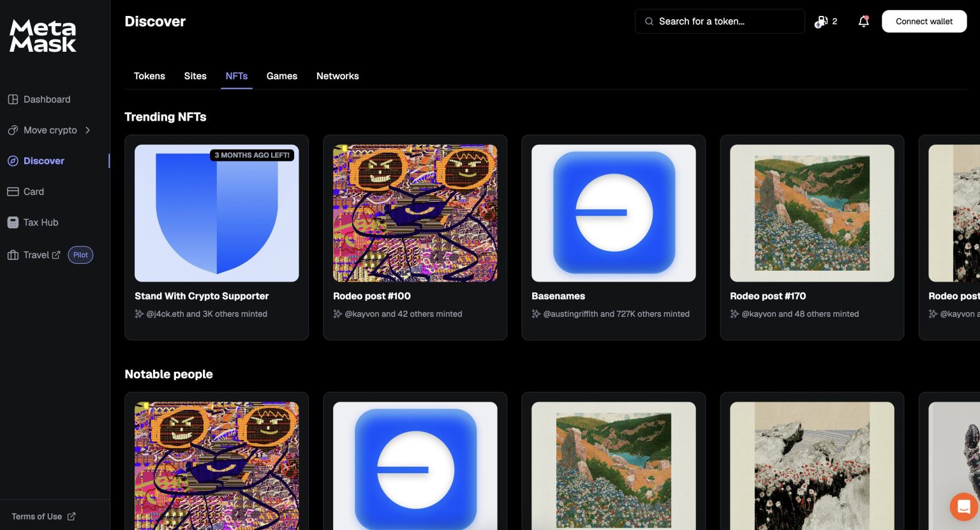Click "@j4ck.eth and 3K others minted" text
The image size is (980, 530).
207,314
